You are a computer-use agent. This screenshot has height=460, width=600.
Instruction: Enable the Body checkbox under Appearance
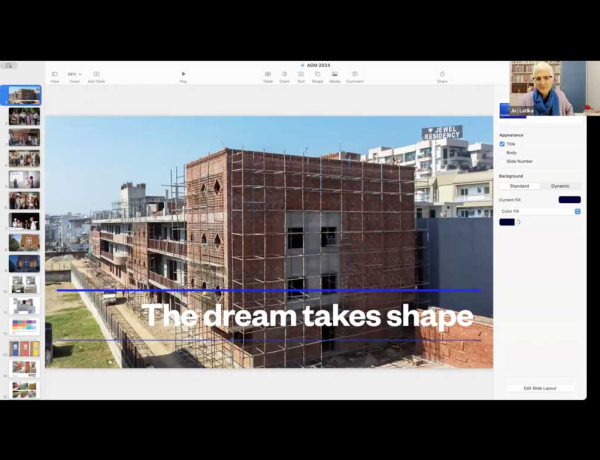pos(502,152)
